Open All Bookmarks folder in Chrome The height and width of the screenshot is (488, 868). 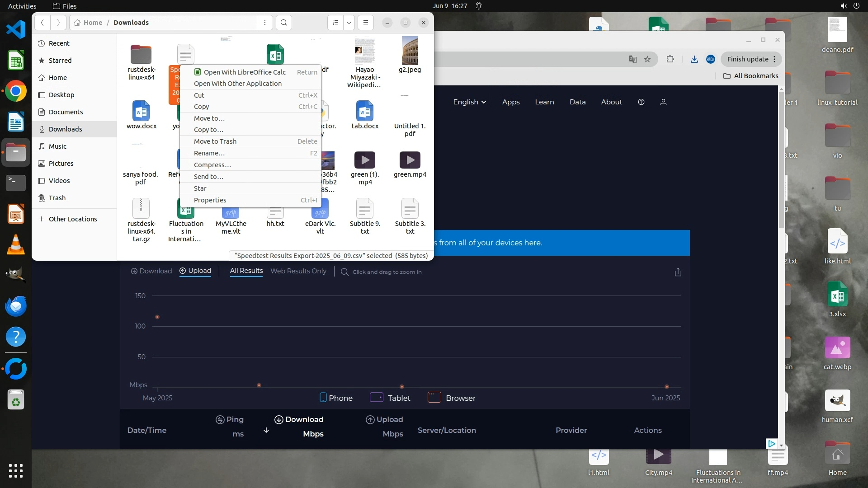point(750,76)
